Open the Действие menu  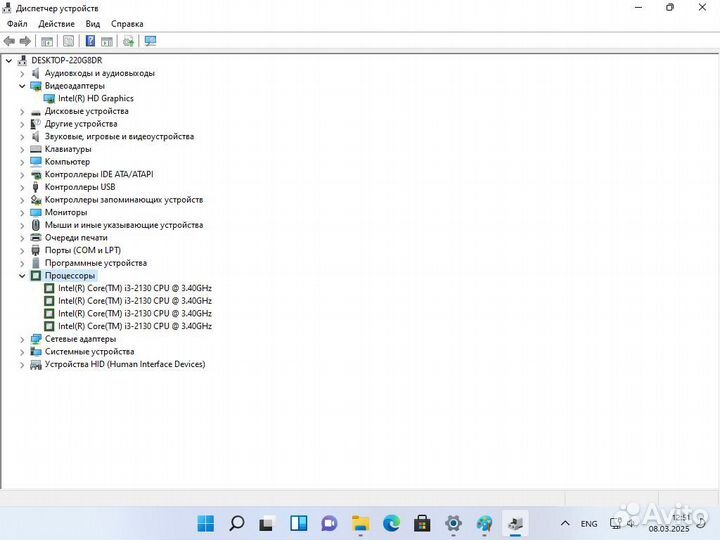pos(56,24)
